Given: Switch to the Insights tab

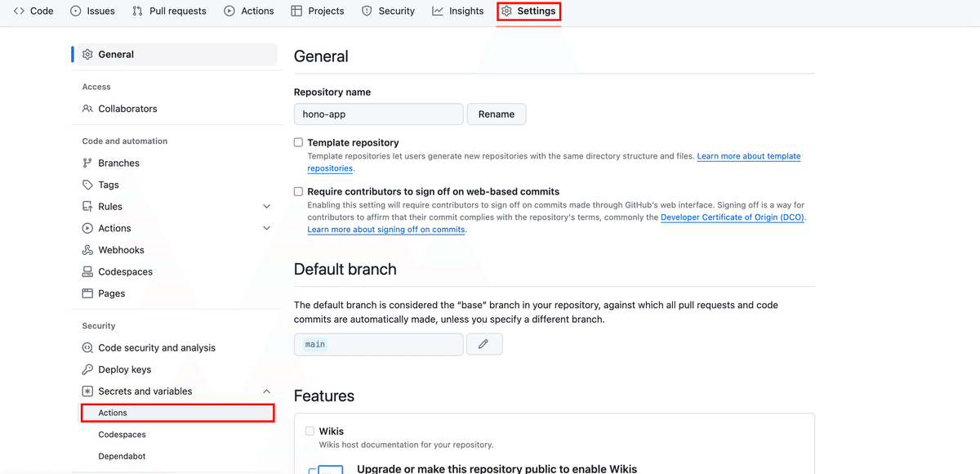Looking at the screenshot, I should [458, 11].
